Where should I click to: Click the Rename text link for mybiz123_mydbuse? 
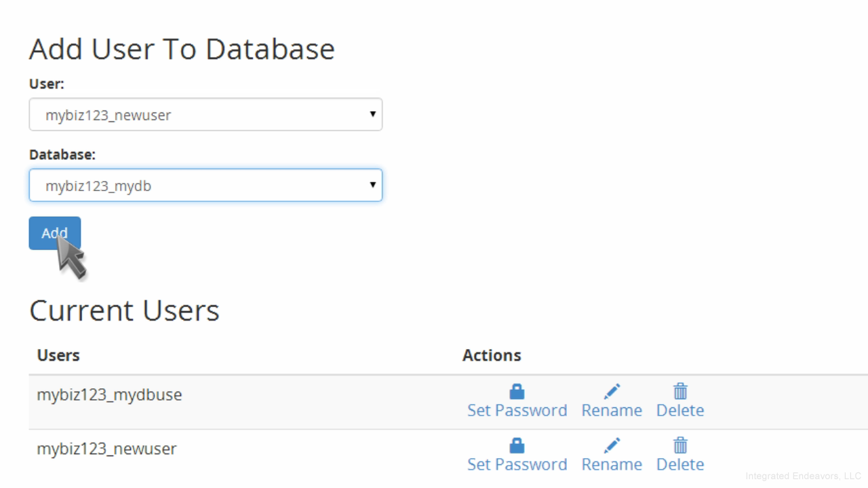(612, 411)
